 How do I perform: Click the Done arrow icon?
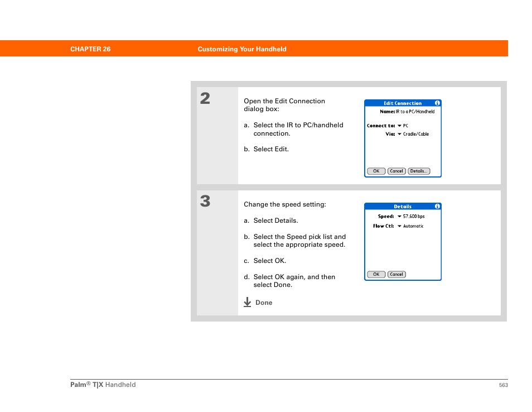coord(248,302)
